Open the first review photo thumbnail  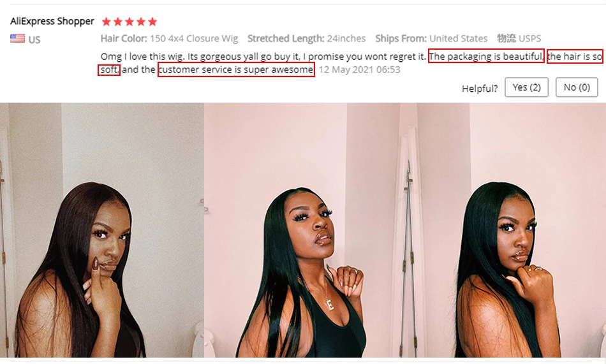pos(102,230)
